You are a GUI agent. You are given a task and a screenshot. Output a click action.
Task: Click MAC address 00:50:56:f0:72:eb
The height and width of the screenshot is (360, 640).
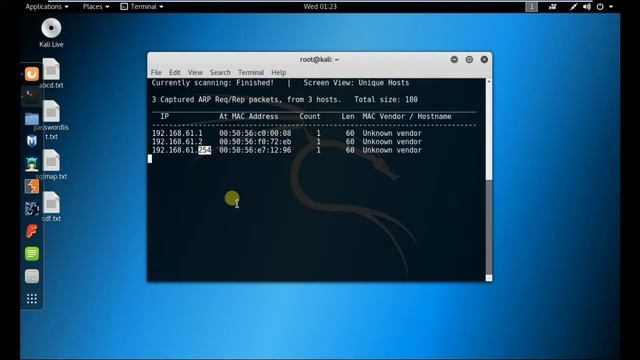point(255,142)
